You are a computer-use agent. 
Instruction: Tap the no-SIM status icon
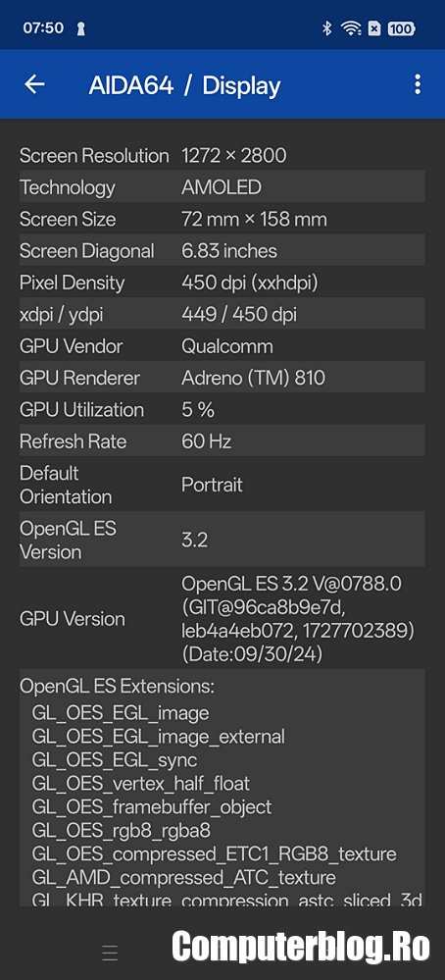(373, 28)
